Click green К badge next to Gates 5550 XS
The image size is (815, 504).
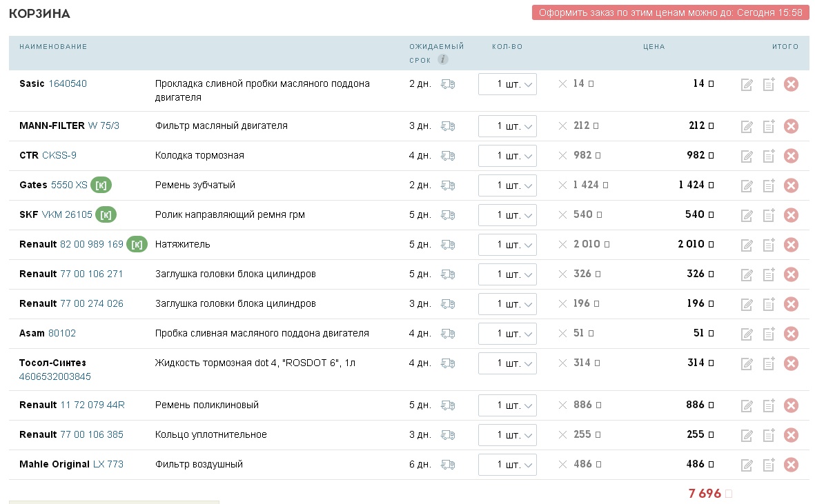pyautogui.click(x=101, y=185)
